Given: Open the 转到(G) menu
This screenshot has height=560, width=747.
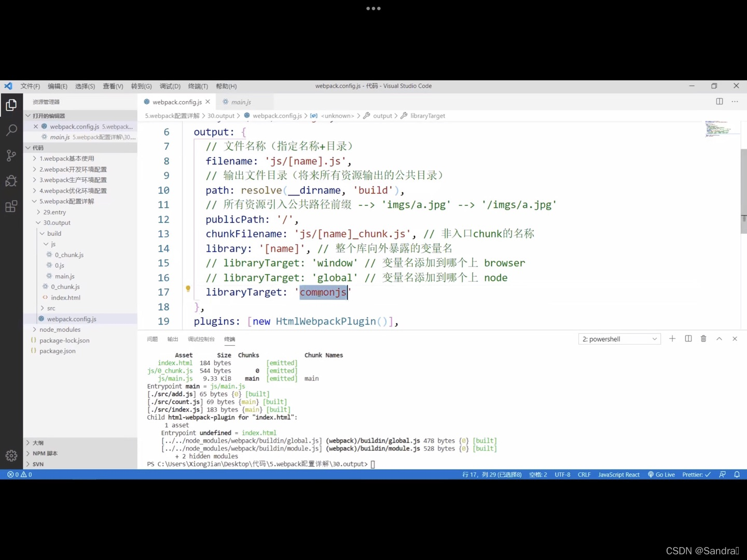Looking at the screenshot, I should (x=141, y=86).
